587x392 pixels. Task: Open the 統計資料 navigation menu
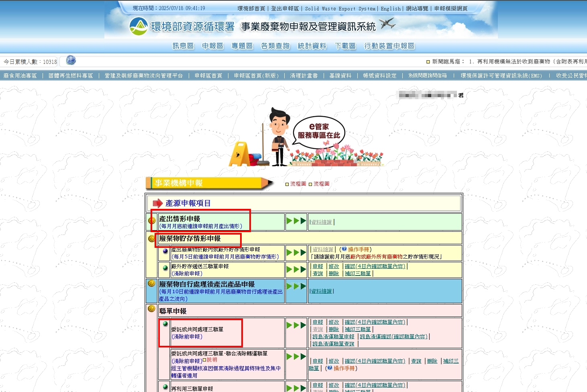(x=312, y=46)
